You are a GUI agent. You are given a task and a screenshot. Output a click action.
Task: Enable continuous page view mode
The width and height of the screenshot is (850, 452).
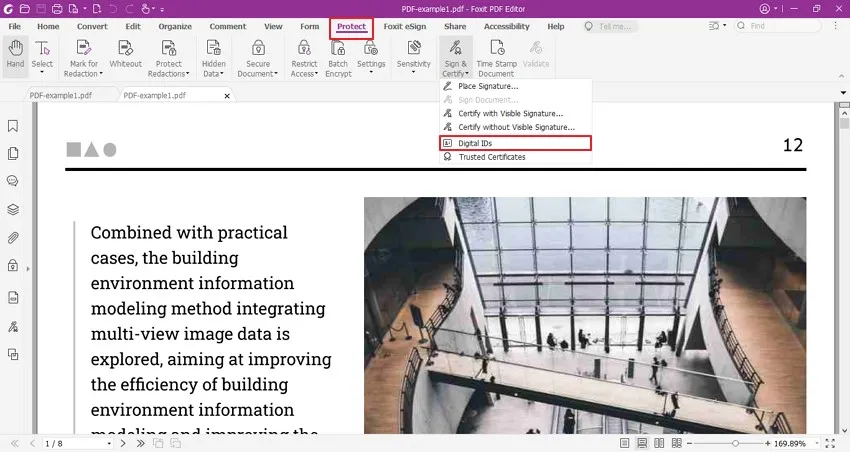[642, 443]
